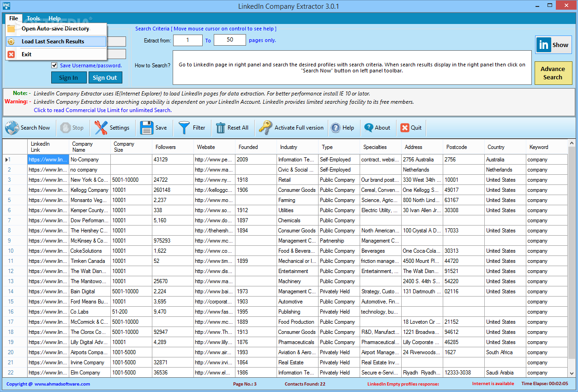The height and width of the screenshot is (392, 578).
Task: Visit www.ahmadsoftware.com link in status bar
Action: point(62,384)
